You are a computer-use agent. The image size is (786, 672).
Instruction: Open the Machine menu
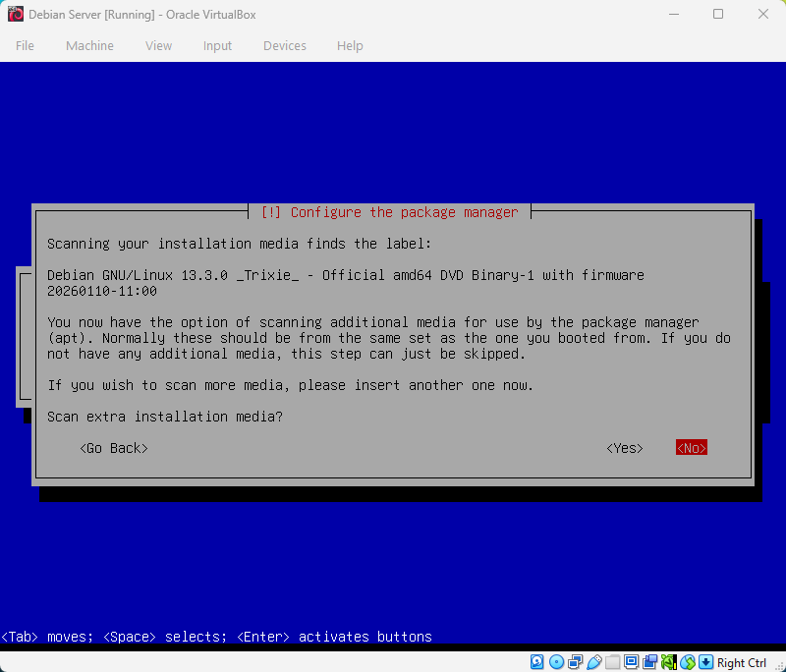click(89, 45)
